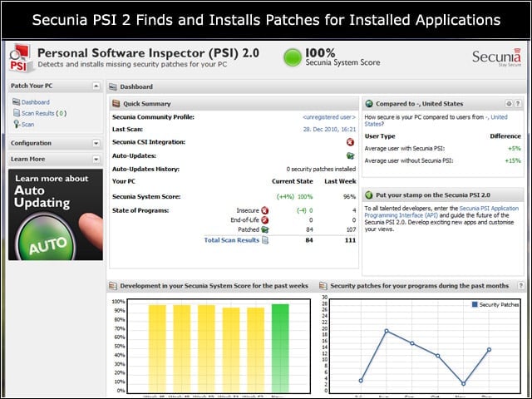Viewport: 532px width, 399px height.
Task: Click '0 security patches installed' text
Action: point(321,169)
